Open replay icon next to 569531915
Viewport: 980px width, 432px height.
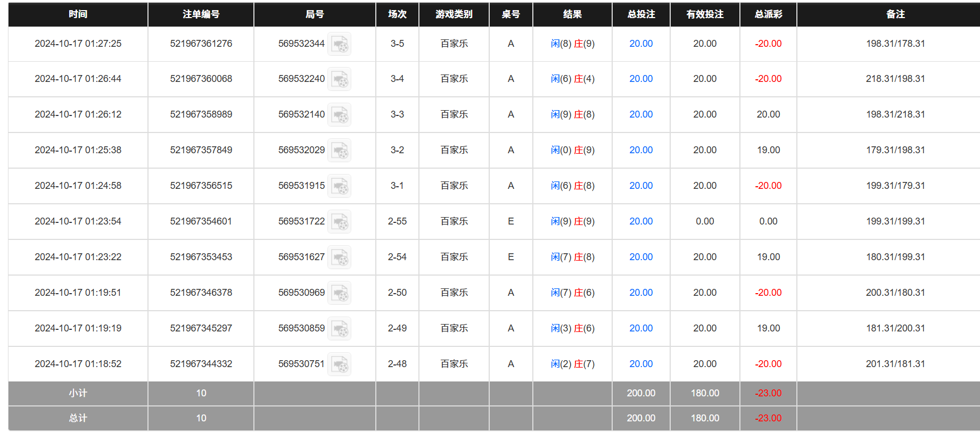339,186
